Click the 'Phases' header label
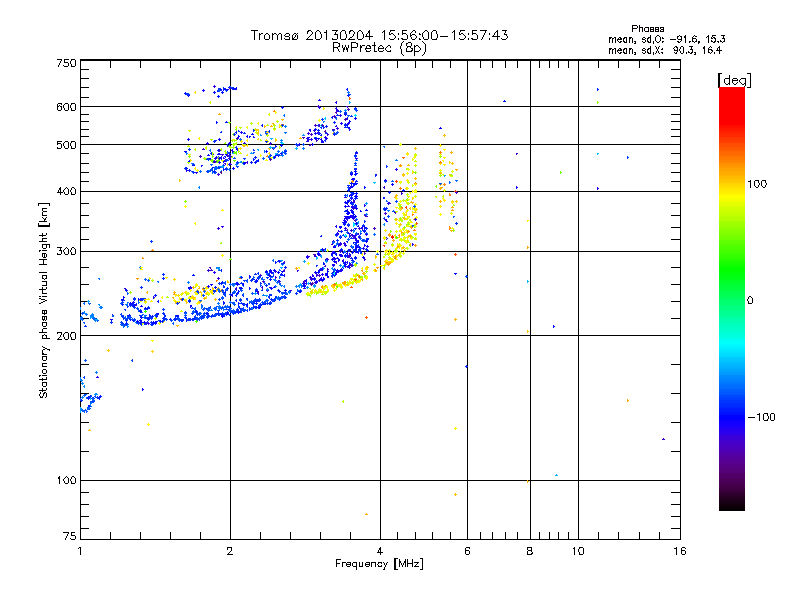This screenshot has height=600, width=800. click(x=647, y=29)
